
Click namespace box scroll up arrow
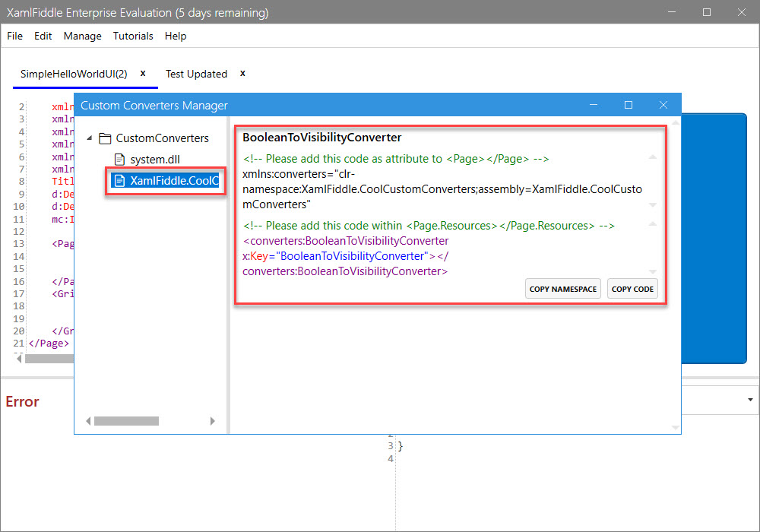click(653, 157)
